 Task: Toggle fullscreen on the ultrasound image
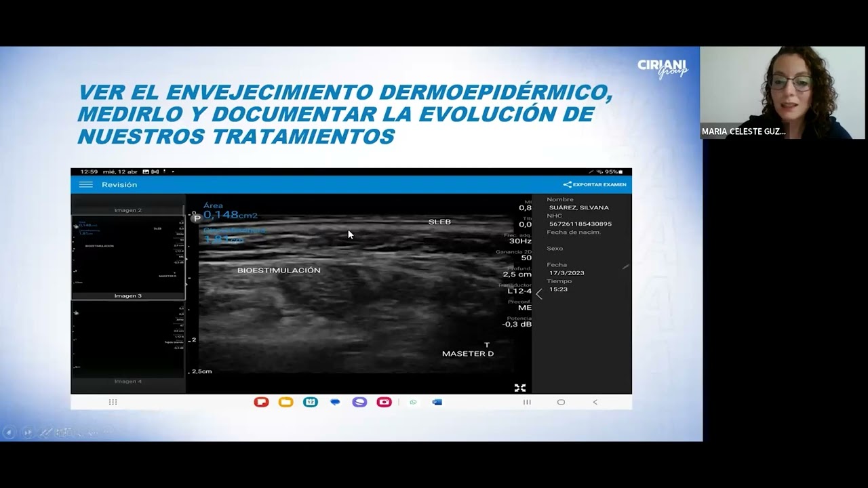(x=520, y=388)
